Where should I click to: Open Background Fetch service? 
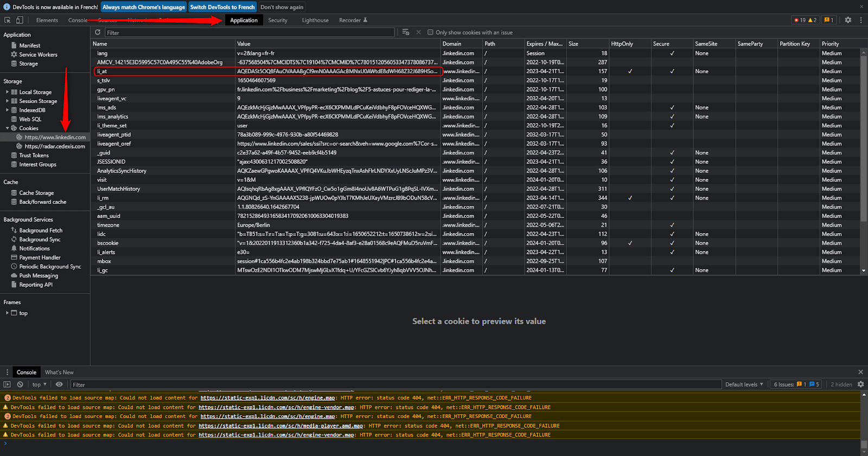pos(41,230)
